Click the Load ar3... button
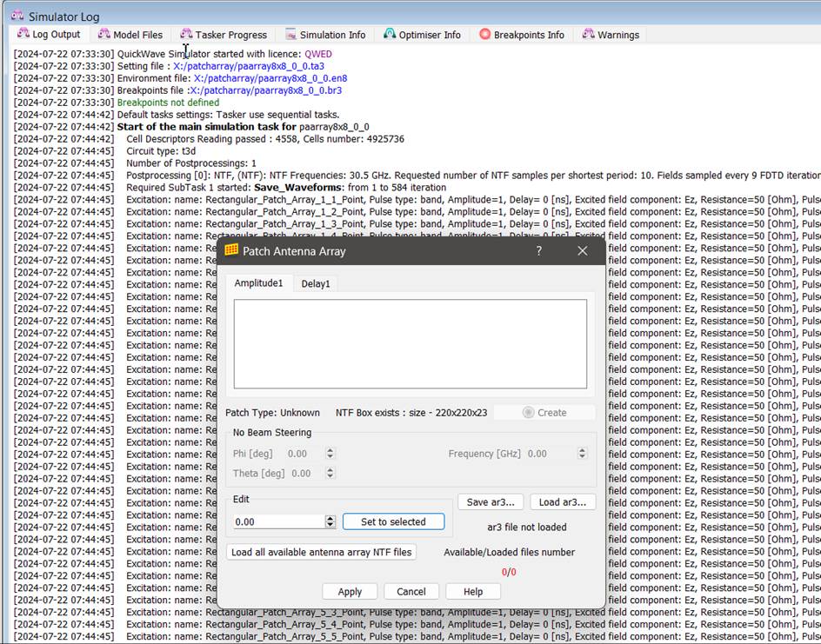821x644 pixels. pyautogui.click(x=563, y=501)
